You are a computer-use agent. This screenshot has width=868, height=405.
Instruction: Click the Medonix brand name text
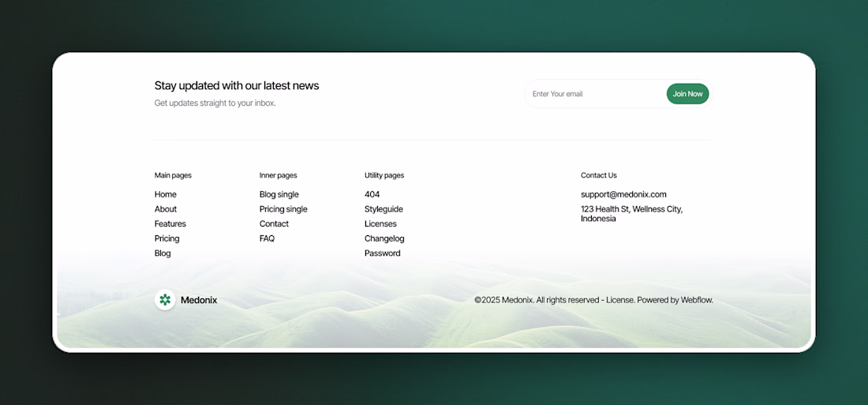pos(199,300)
